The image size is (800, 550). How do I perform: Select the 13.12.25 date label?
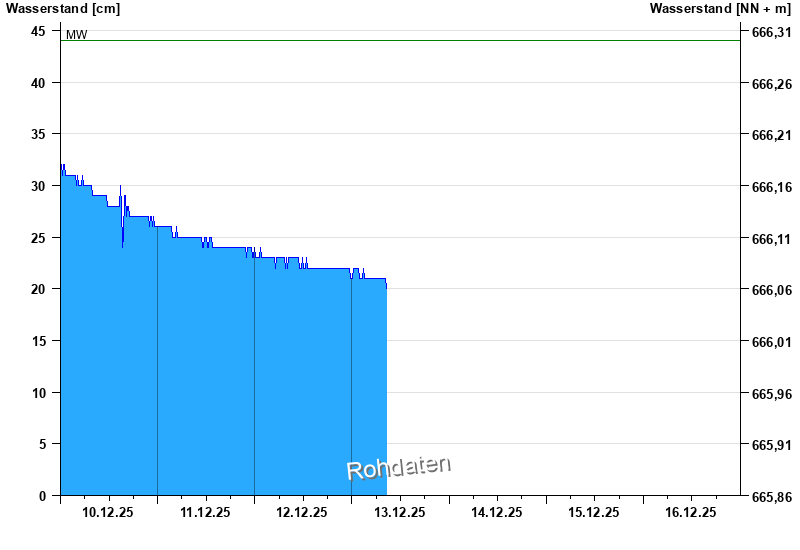point(399,512)
